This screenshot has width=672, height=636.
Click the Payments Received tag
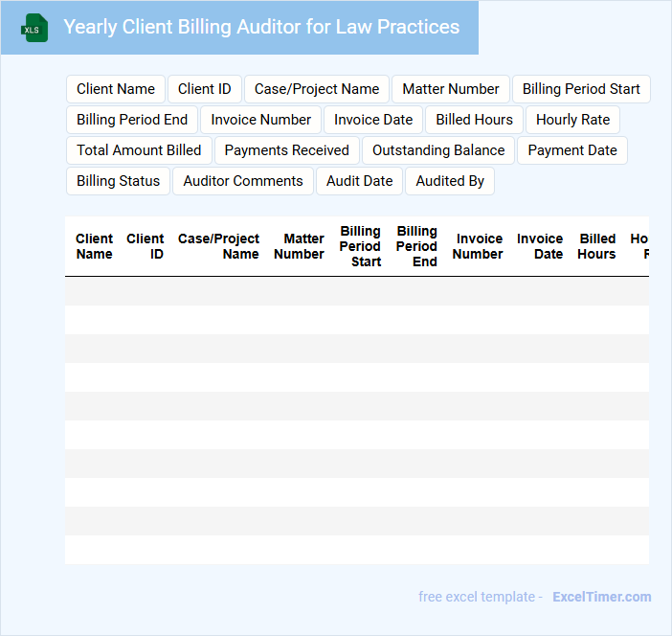click(287, 150)
